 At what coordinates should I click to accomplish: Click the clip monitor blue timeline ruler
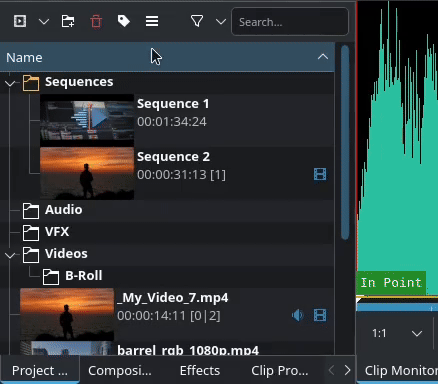click(x=397, y=307)
